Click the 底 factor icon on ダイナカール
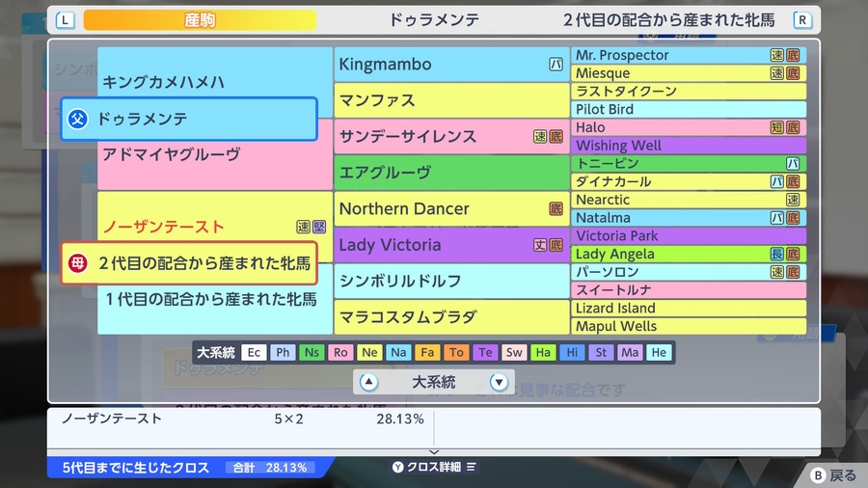The height and width of the screenshot is (488, 868). click(x=793, y=182)
